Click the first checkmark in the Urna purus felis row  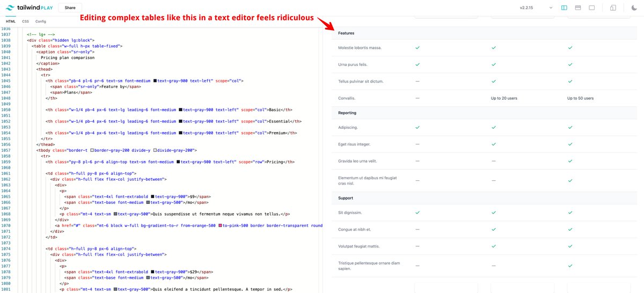coord(418,64)
